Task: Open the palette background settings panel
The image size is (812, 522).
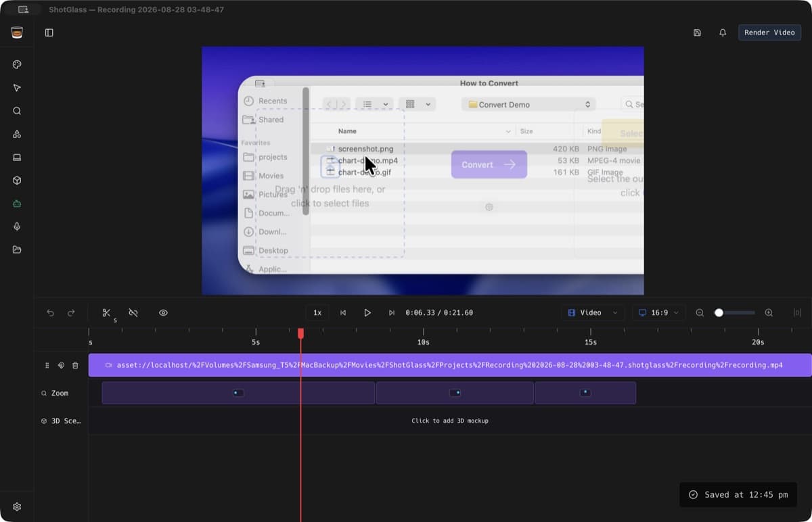Action: click(17, 64)
